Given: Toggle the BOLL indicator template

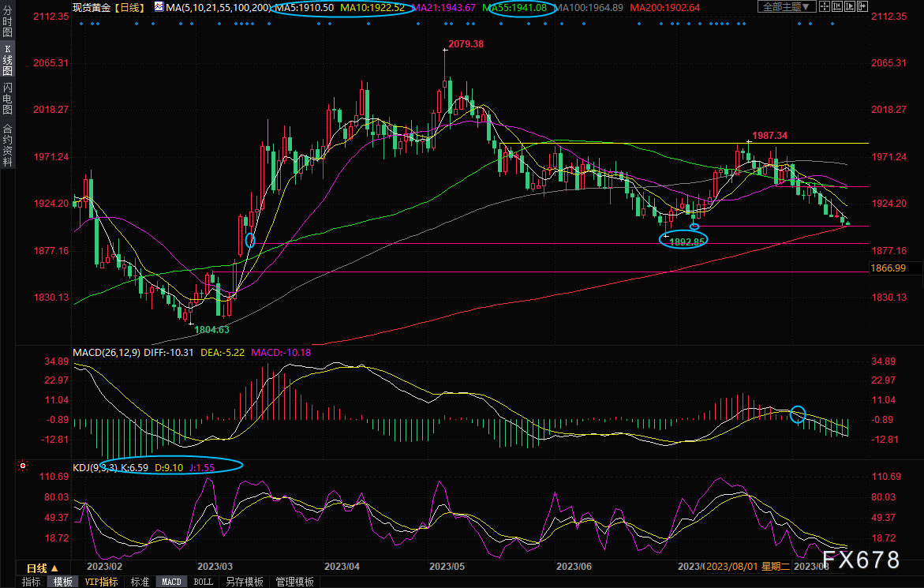Looking at the screenshot, I should click(x=203, y=582).
